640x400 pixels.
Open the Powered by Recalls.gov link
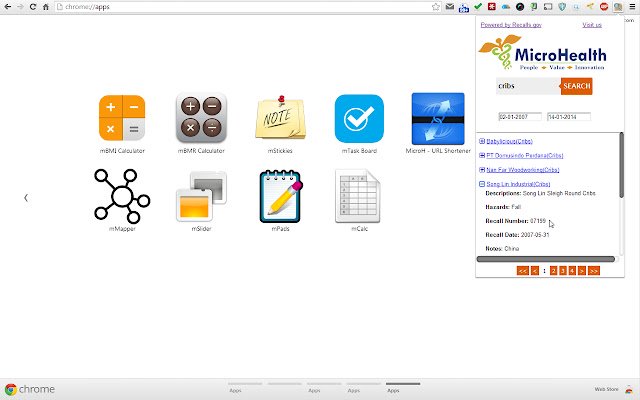click(x=511, y=25)
